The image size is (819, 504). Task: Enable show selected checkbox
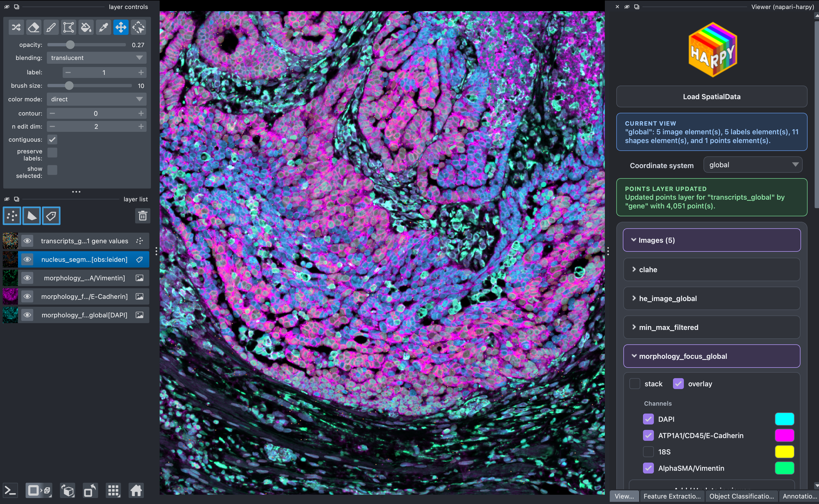52,170
